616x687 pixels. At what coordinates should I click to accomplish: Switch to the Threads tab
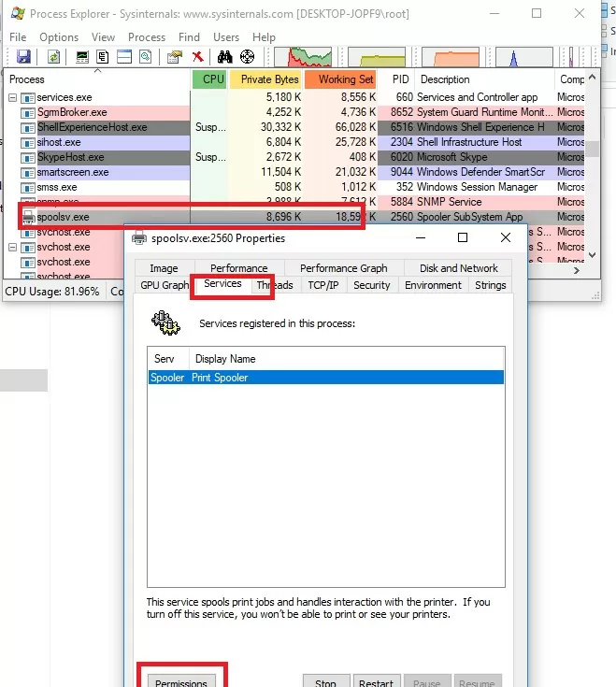[x=275, y=285]
